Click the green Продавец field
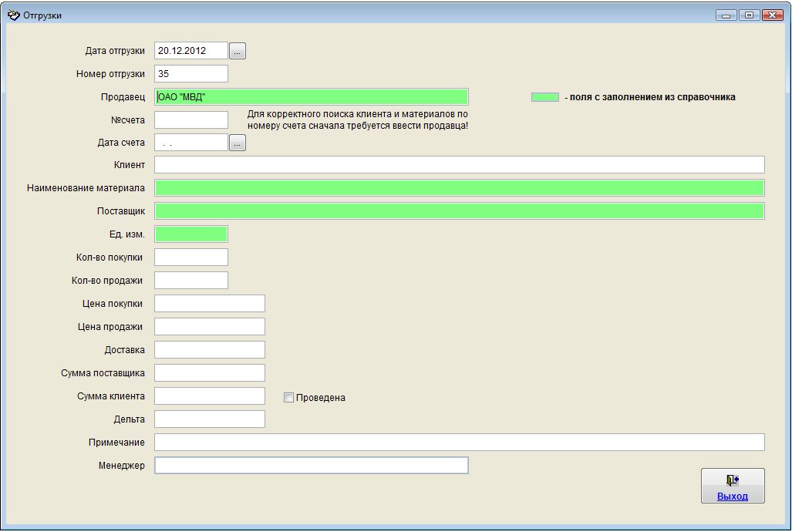Image resolution: width=792 pixels, height=532 pixels. pyautogui.click(x=311, y=97)
